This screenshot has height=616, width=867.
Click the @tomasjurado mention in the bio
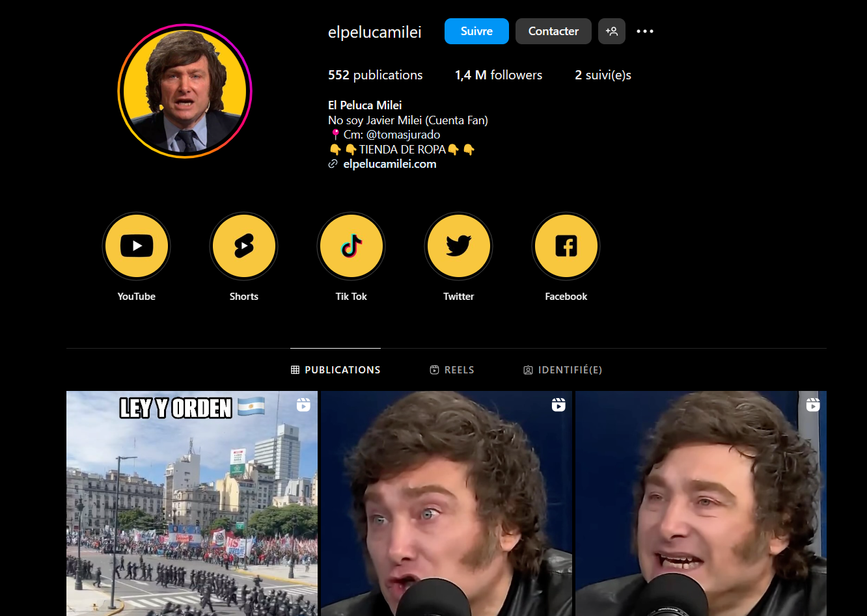click(404, 135)
